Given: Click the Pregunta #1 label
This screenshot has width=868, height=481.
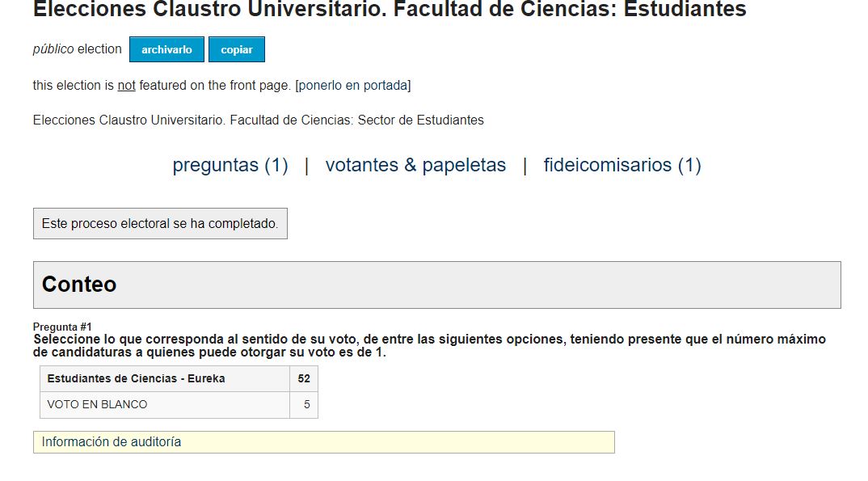Looking at the screenshot, I should coord(62,327).
